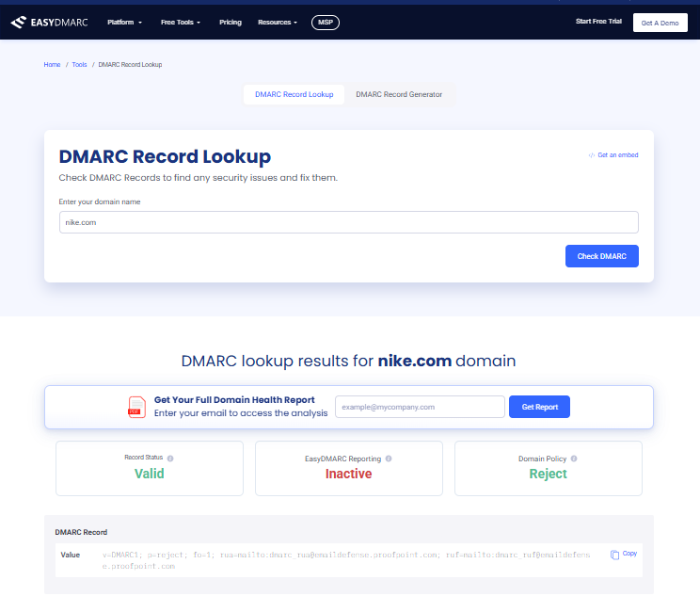Open Tools breadcrumb link
This screenshot has width=700, height=596.
coord(79,65)
